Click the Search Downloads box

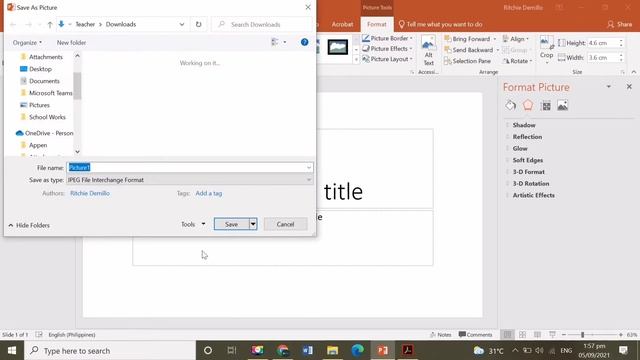(x=263, y=24)
